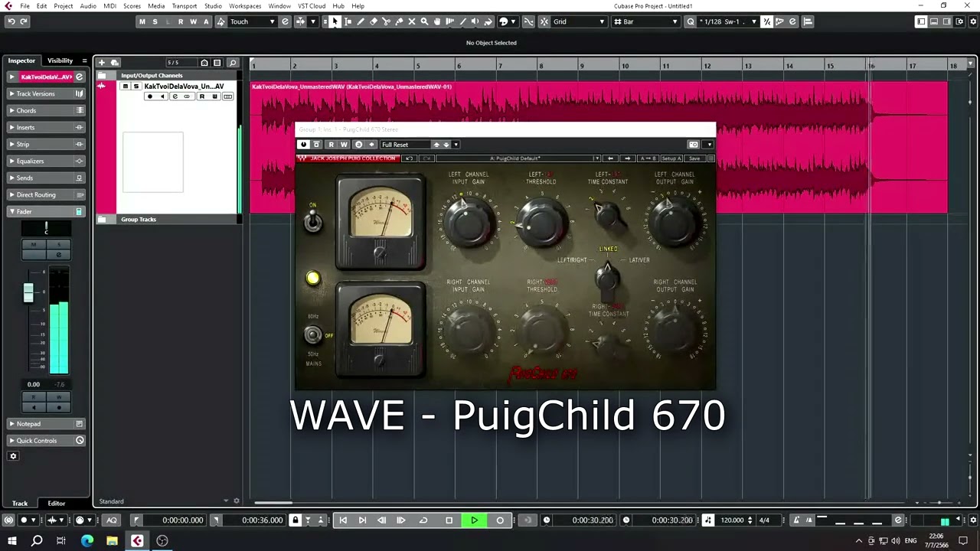The height and width of the screenshot is (551, 980).
Task: Go to previous marker in transport
Action: pyautogui.click(x=343, y=520)
